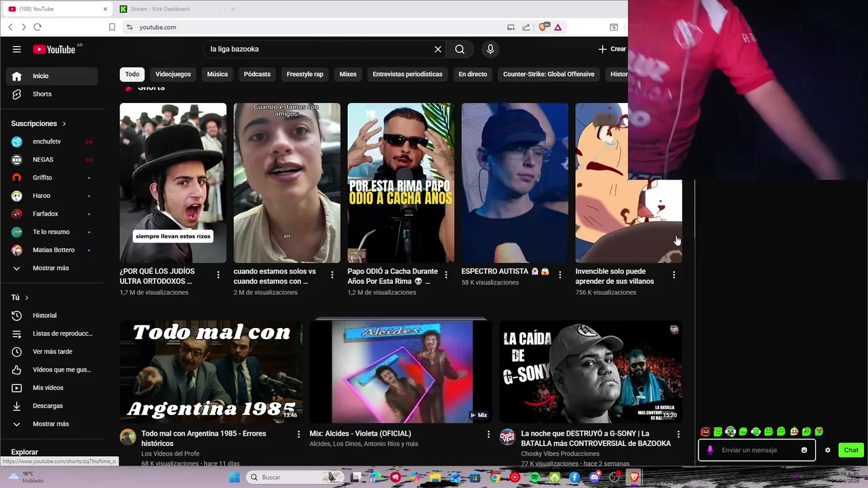This screenshot has height=488, width=868.
Task: Click the Crear button
Action: [x=612, y=49]
